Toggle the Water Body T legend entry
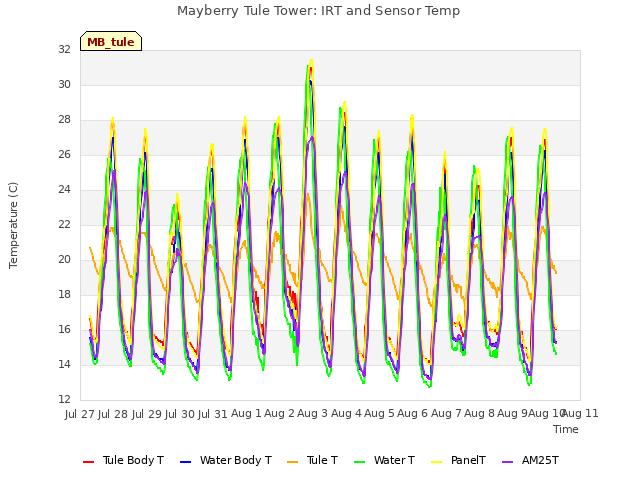This screenshot has width=640, height=480. (226, 460)
